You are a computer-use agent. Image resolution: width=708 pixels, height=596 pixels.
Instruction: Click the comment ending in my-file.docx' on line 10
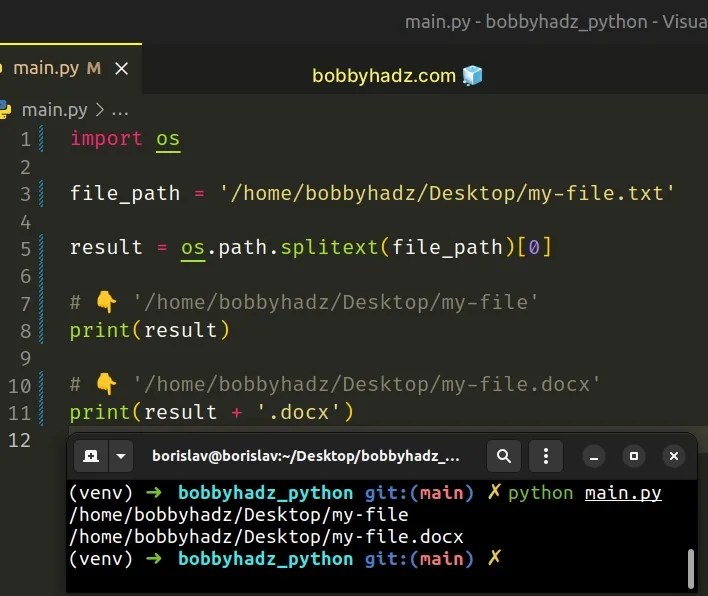[x=335, y=384]
